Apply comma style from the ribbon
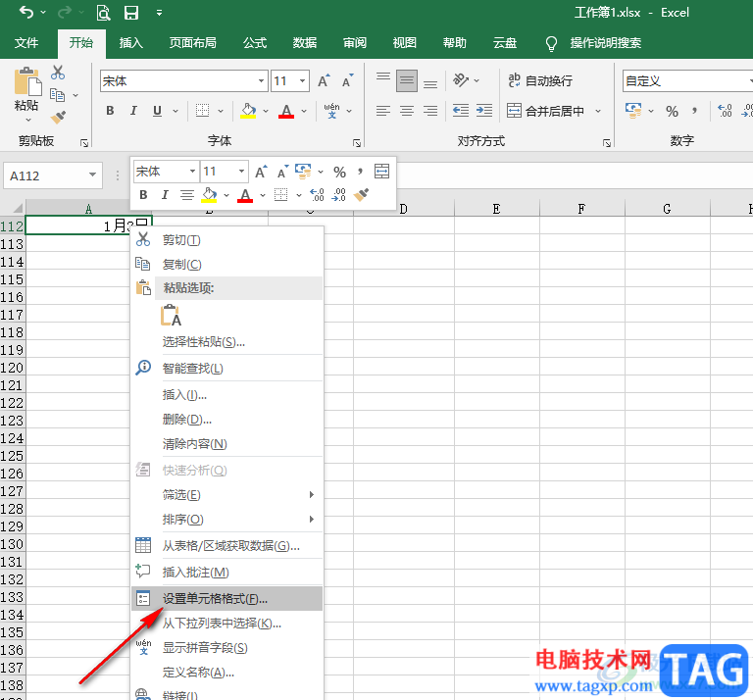Image resolution: width=753 pixels, height=700 pixels. point(695,111)
